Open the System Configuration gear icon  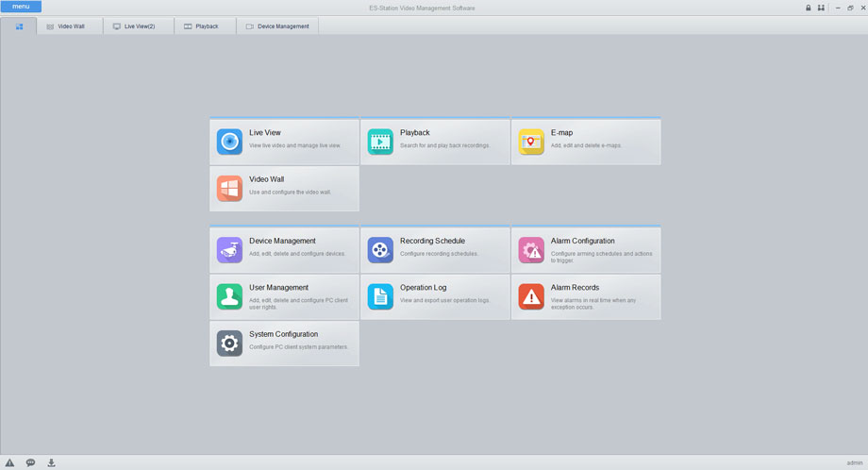click(x=229, y=343)
